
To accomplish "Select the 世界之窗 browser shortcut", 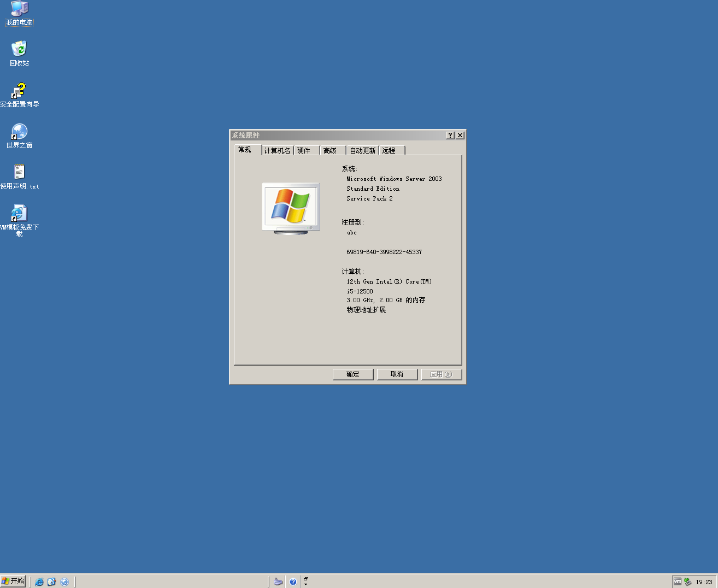I will tap(19, 136).
